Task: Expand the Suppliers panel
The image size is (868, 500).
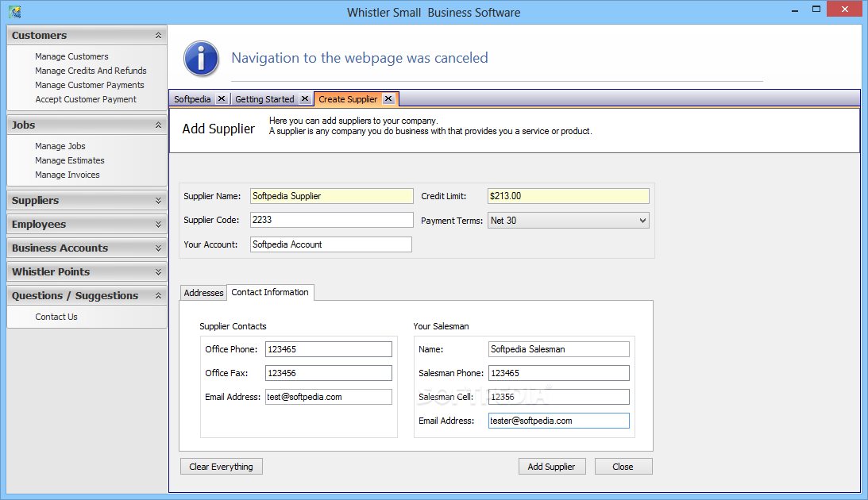Action: (158, 200)
